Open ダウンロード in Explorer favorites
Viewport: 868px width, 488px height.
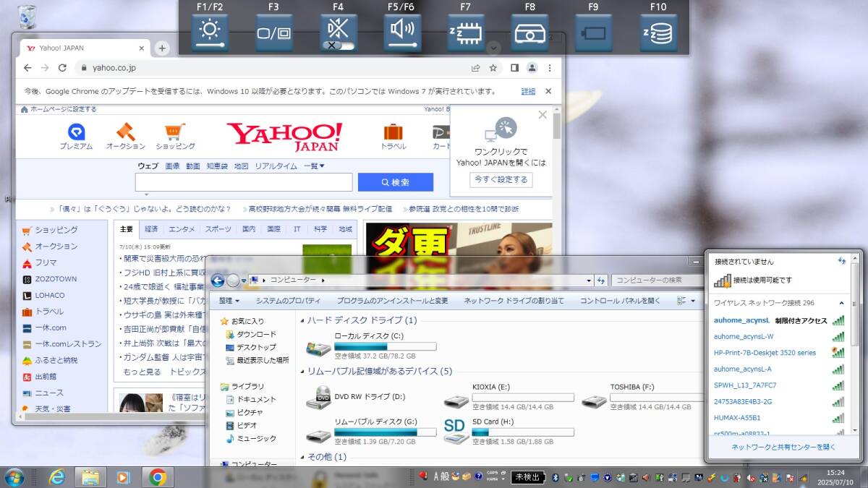pos(250,335)
